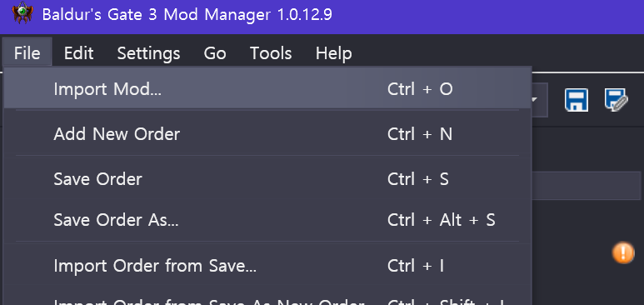This screenshot has height=305, width=644.
Task: Select Import Mod... from the File menu
Action: [267, 89]
